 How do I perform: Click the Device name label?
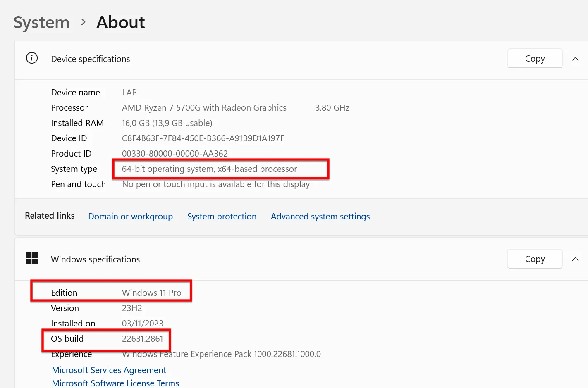tap(75, 93)
